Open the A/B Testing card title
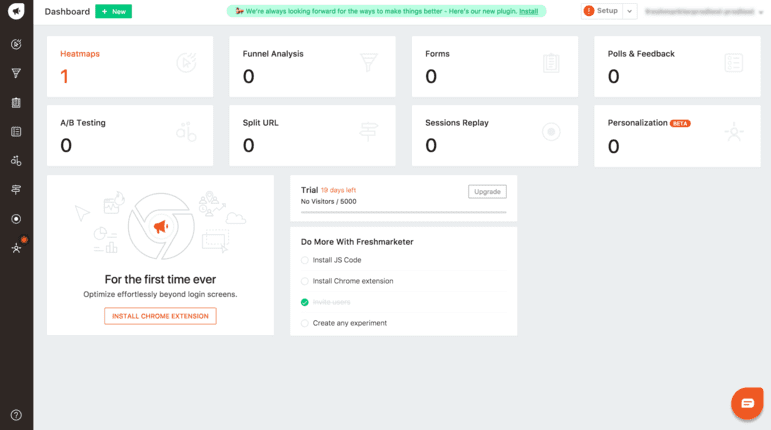The image size is (771, 430). click(83, 123)
